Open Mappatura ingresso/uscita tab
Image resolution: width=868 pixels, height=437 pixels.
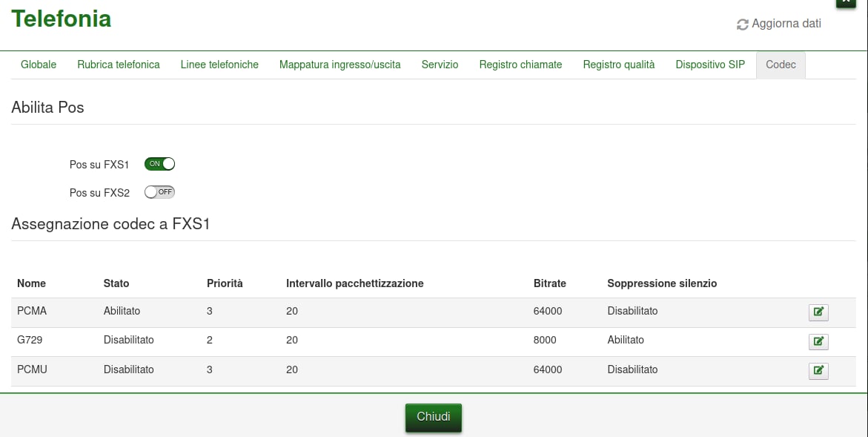(339, 65)
